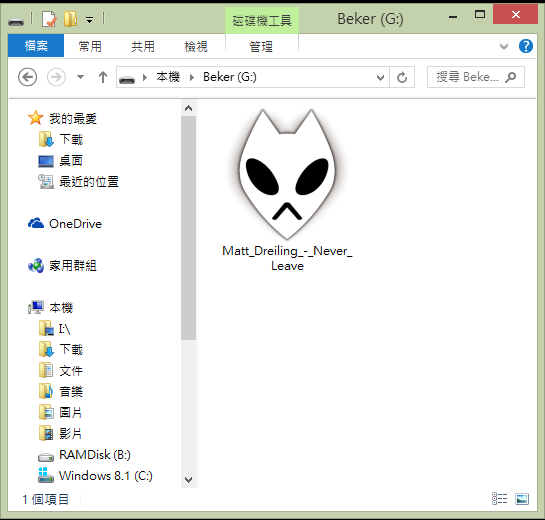
Task: Click the navigation pane scroll-down arrow
Action: (x=188, y=480)
